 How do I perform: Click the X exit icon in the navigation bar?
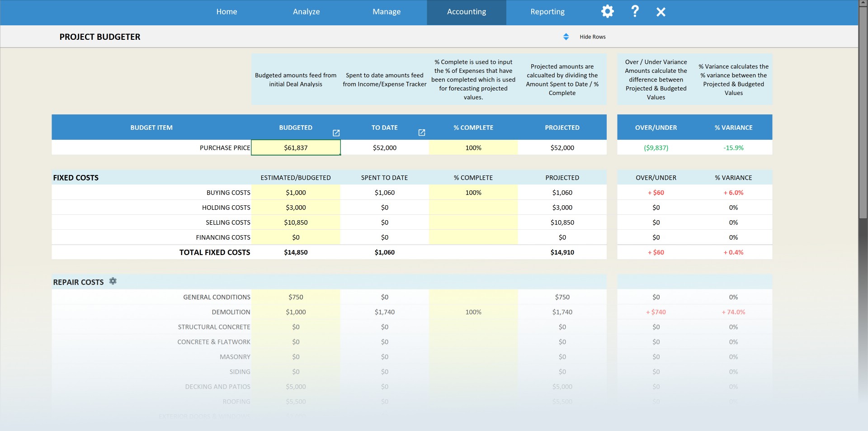tap(661, 12)
